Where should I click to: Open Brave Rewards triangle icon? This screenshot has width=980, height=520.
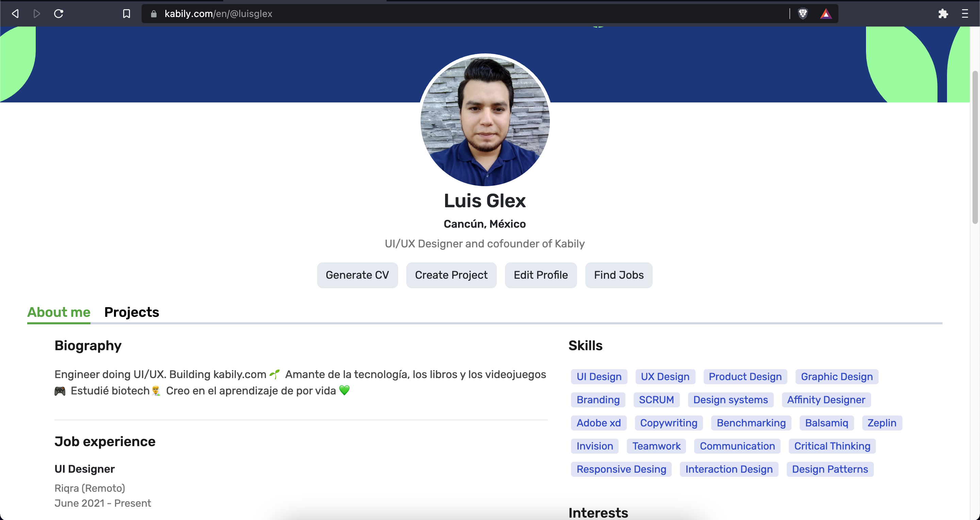click(x=826, y=14)
